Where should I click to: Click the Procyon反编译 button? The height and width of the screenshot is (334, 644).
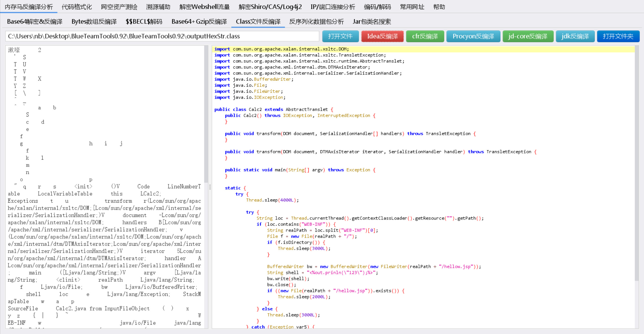pyautogui.click(x=473, y=36)
